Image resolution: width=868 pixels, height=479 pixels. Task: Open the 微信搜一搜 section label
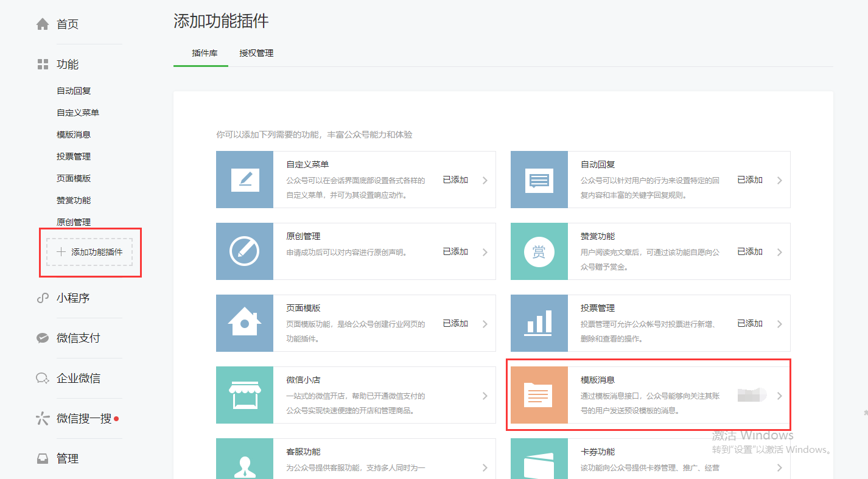[84, 419]
